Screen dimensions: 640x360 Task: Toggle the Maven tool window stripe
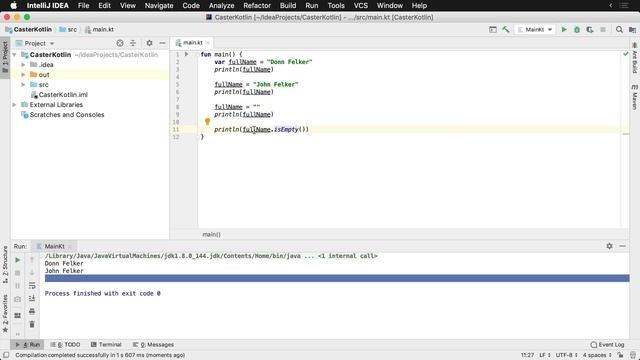tap(635, 97)
